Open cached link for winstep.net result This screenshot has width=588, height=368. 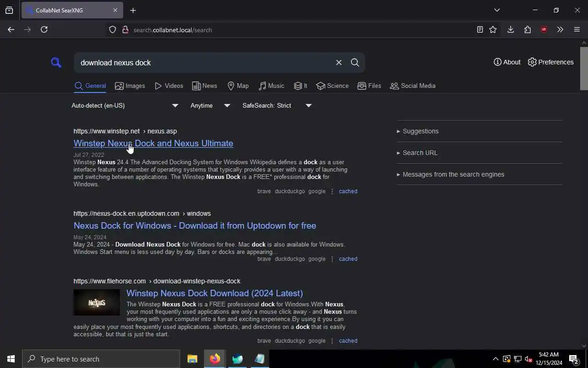(348, 191)
